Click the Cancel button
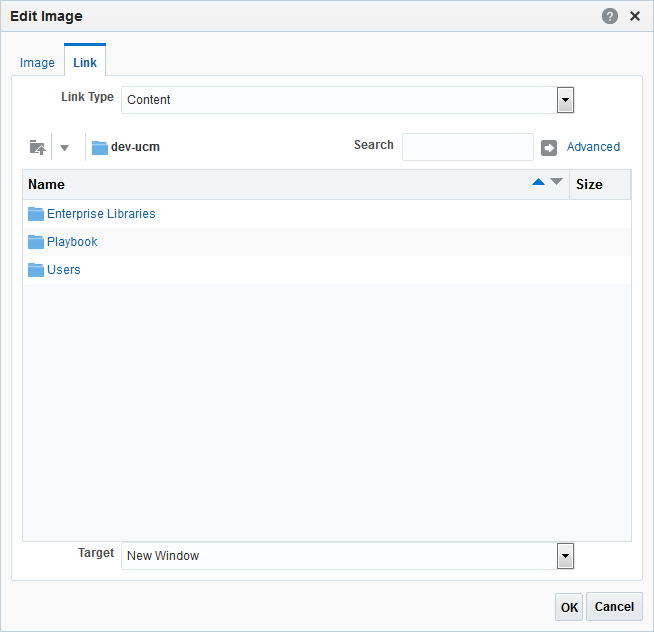The image size is (654, 632). pyautogui.click(x=614, y=607)
